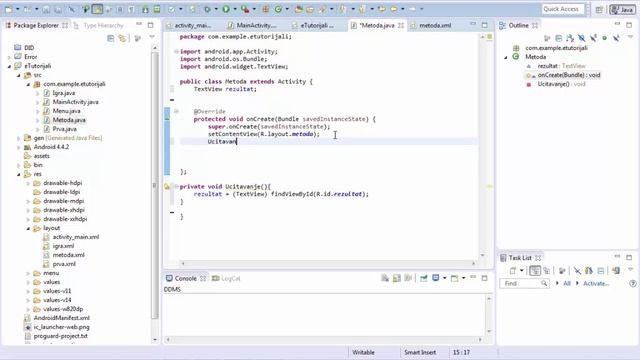This screenshot has height=360, width=640.
Task: Expand the gen Generated Java Files folder
Action: tap(19, 138)
